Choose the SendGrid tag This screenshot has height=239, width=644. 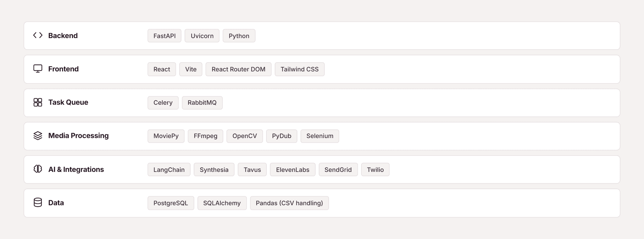coord(338,170)
